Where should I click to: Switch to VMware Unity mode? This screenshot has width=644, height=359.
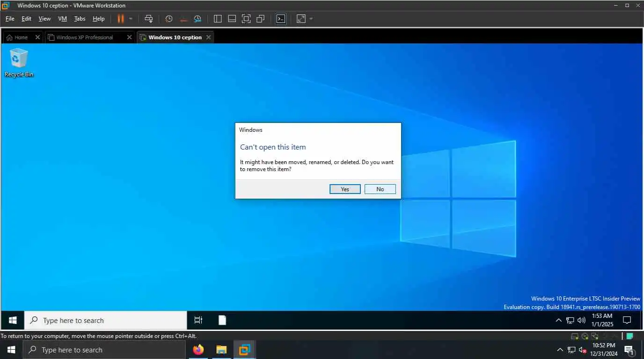point(261,19)
